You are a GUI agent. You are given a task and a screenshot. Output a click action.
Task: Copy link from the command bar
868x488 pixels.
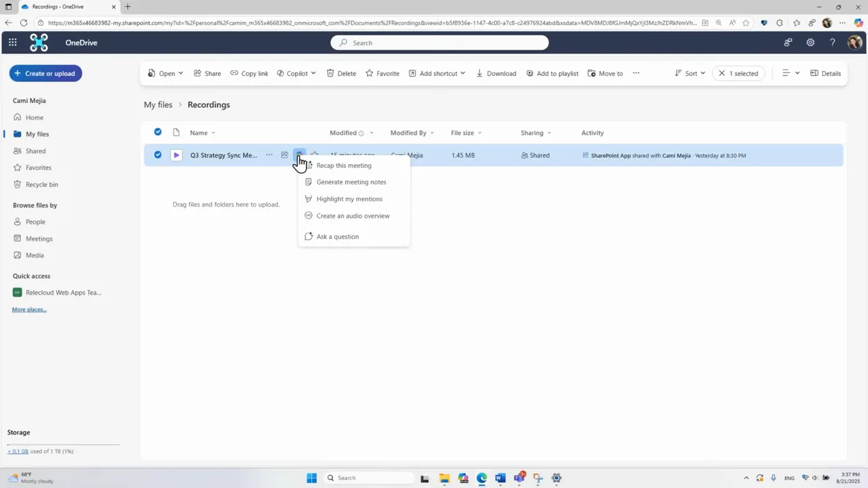click(249, 73)
